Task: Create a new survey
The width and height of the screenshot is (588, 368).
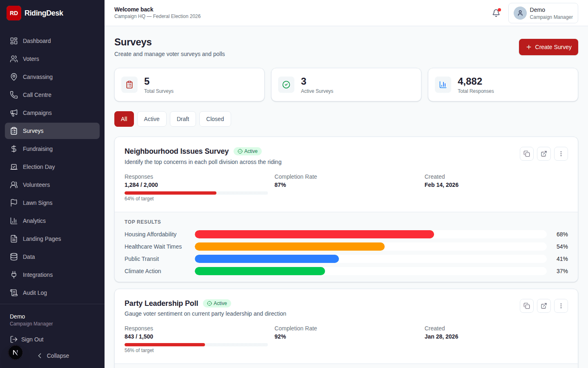Action: pos(548,47)
